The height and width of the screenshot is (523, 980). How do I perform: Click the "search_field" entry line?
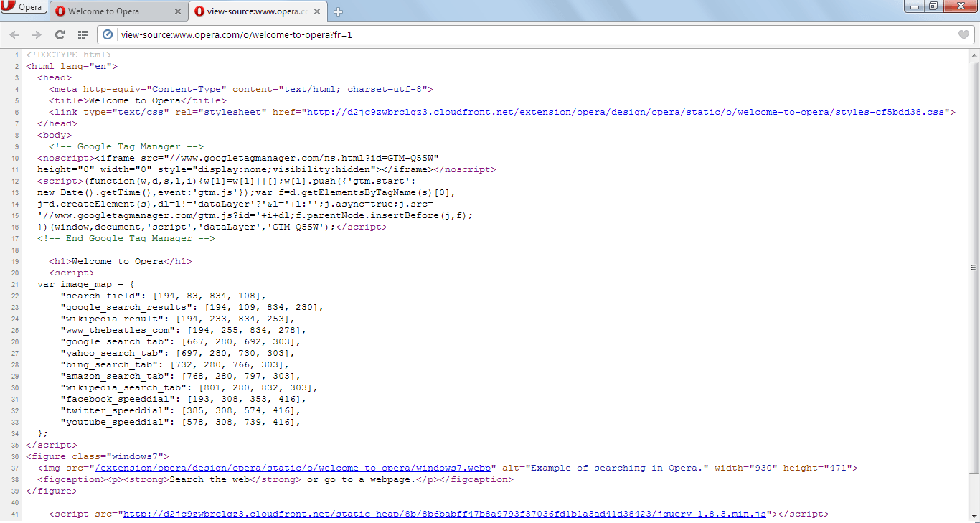click(x=164, y=296)
